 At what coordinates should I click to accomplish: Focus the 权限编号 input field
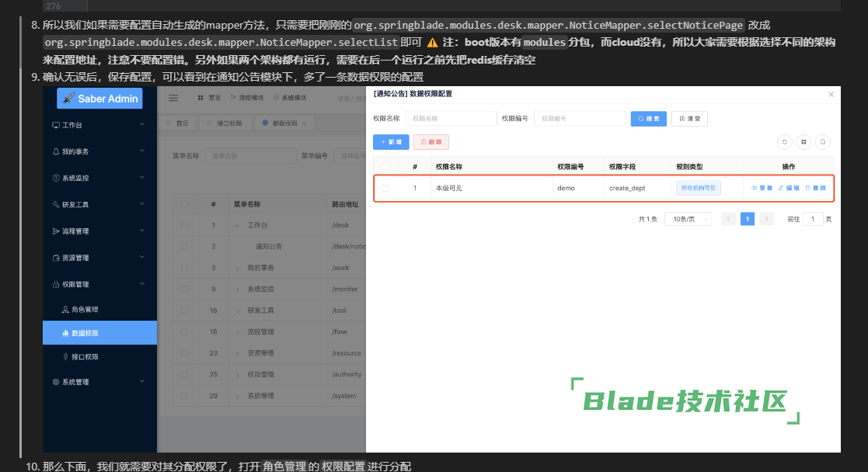pyautogui.click(x=580, y=119)
